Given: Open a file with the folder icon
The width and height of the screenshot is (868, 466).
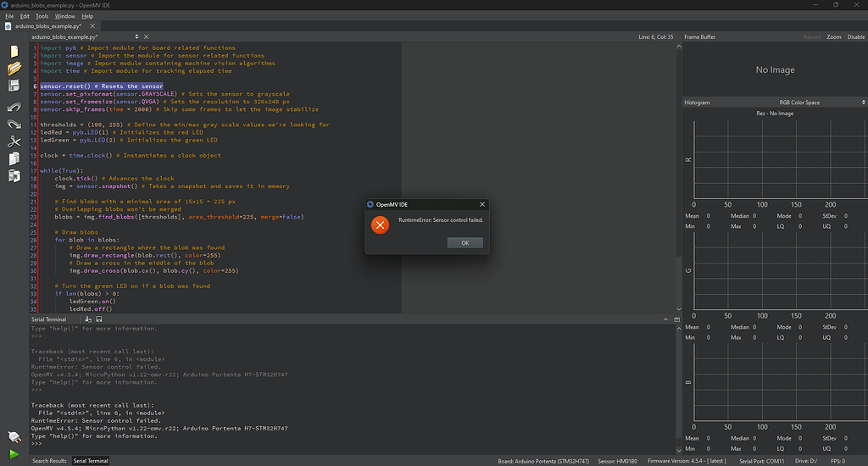Looking at the screenshot, I should click(14, 69).
